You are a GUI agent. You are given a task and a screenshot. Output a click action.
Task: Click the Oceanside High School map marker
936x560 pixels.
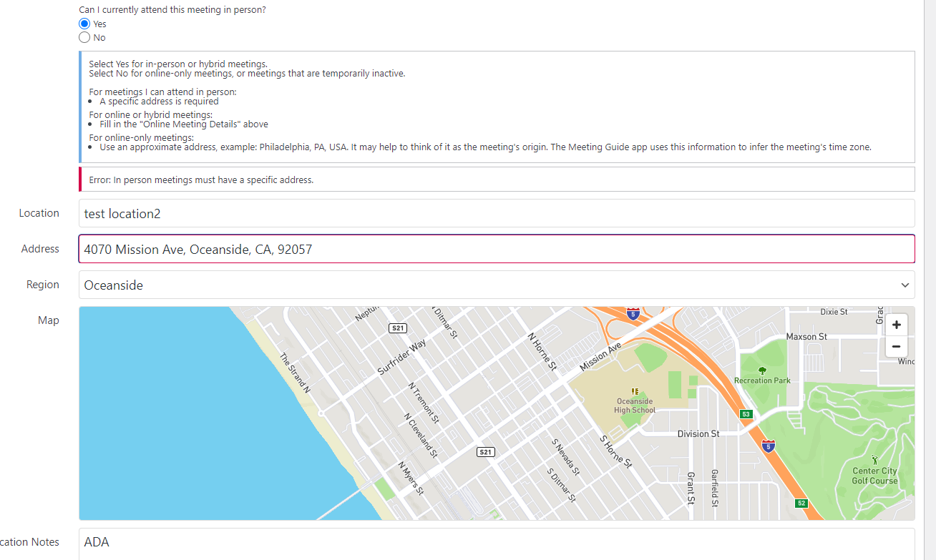(x=635, y=391)
